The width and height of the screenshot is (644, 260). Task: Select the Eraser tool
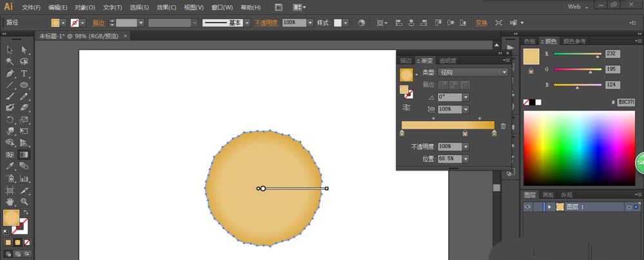(x=24, y=107)
